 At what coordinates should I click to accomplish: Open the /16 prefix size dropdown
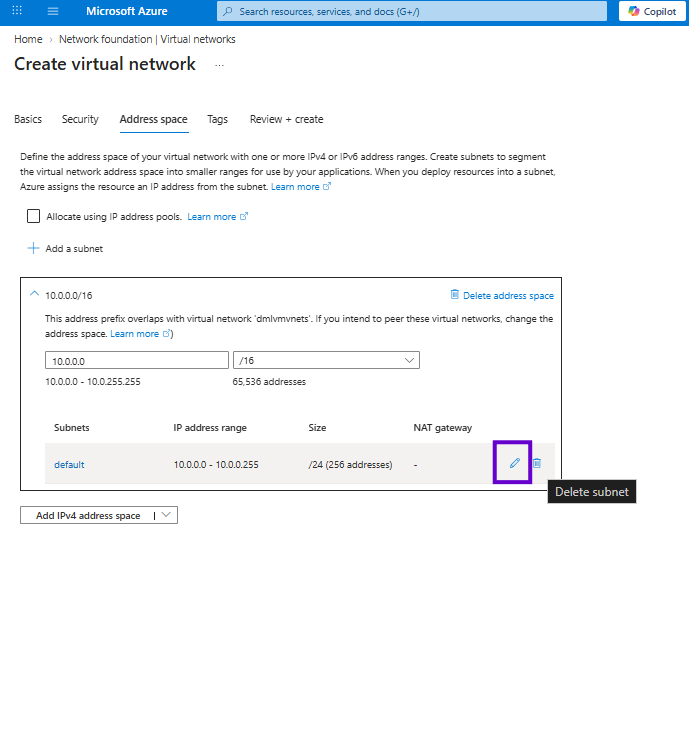326,360
